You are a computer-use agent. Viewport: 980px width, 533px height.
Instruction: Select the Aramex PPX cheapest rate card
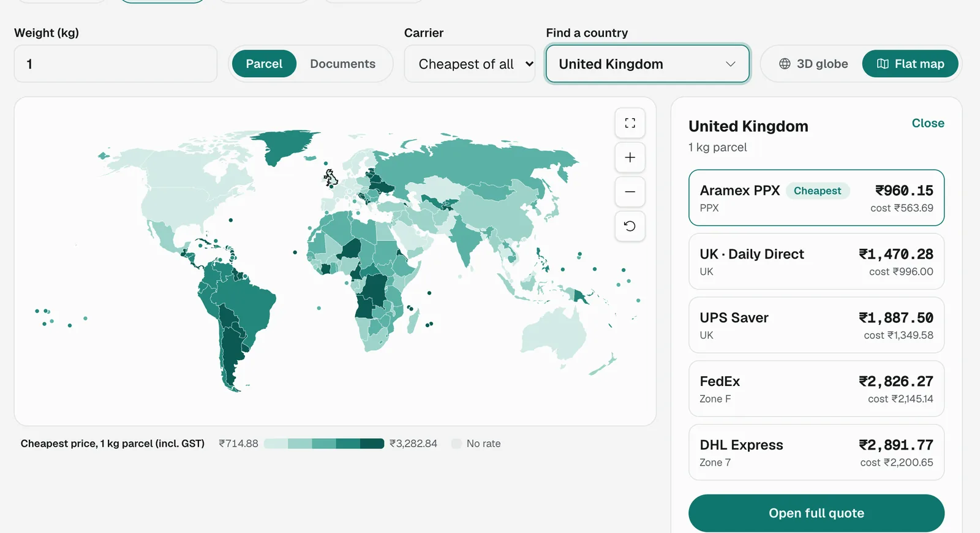click(x=816, y=198)
